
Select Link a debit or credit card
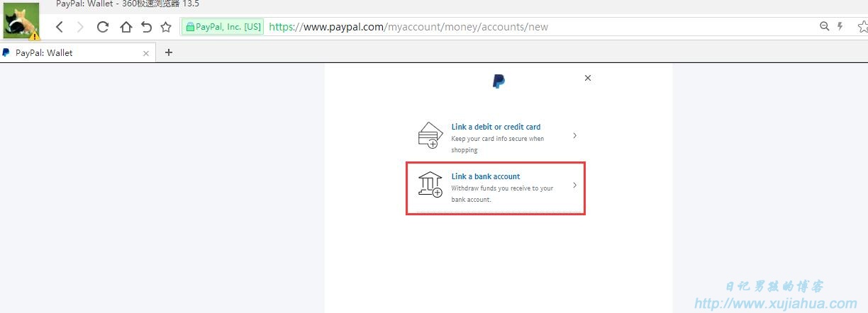(x=496, y=127)
